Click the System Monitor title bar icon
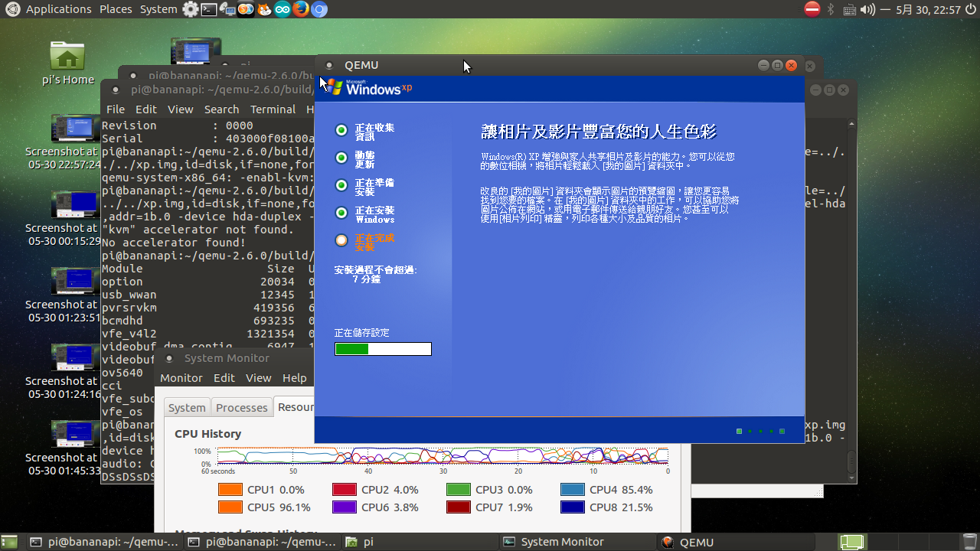980x551 pixels. [169, 358]
